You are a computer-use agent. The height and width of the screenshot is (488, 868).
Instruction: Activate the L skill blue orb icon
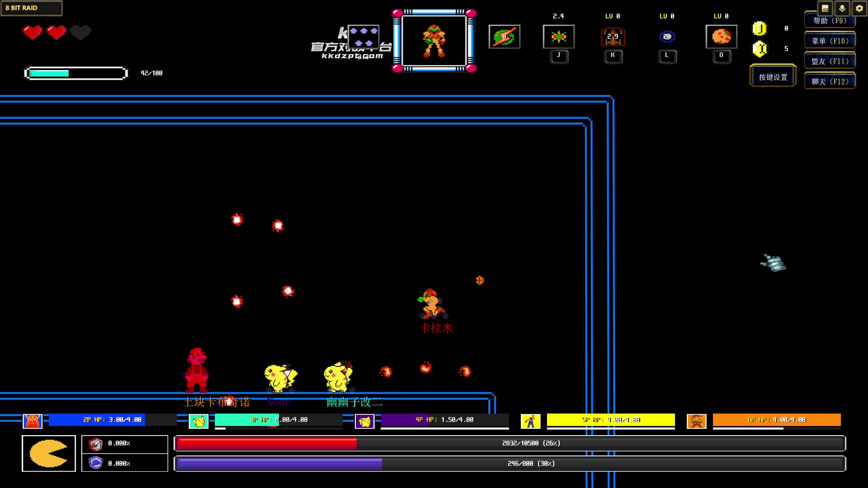tap(667, 37)
